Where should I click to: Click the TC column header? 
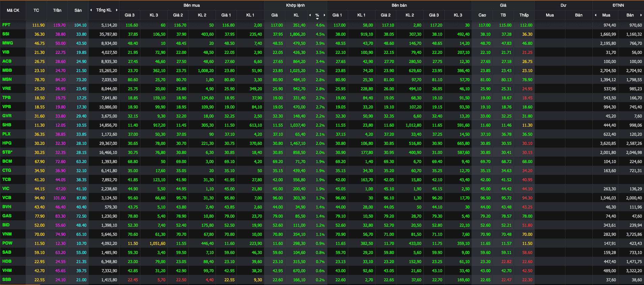click(x=36, y=10)
